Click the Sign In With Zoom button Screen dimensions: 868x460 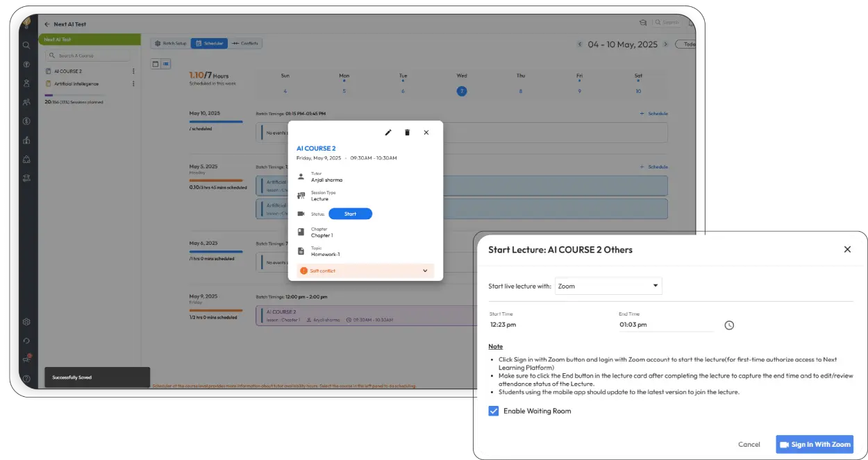click(x=815, y=444)
